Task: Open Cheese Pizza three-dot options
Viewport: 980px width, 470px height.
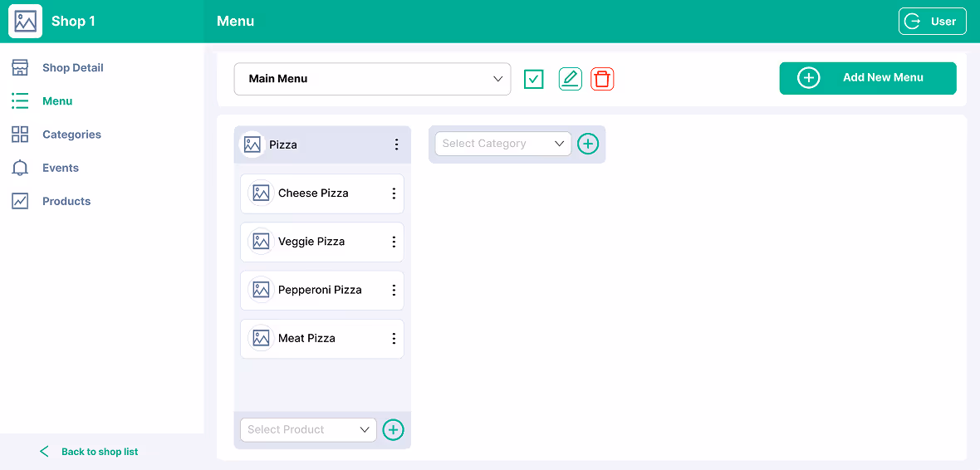Action: (x=394, y=193)
